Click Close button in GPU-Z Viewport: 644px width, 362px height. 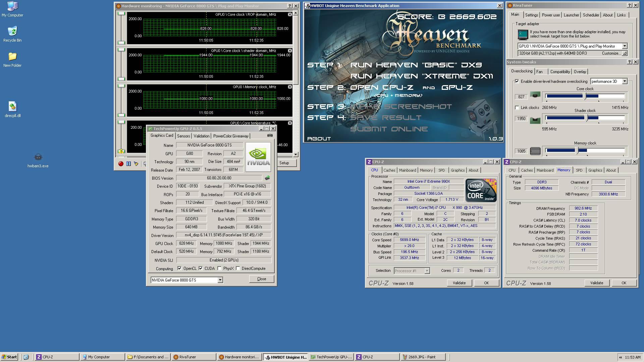click(262, 279)
